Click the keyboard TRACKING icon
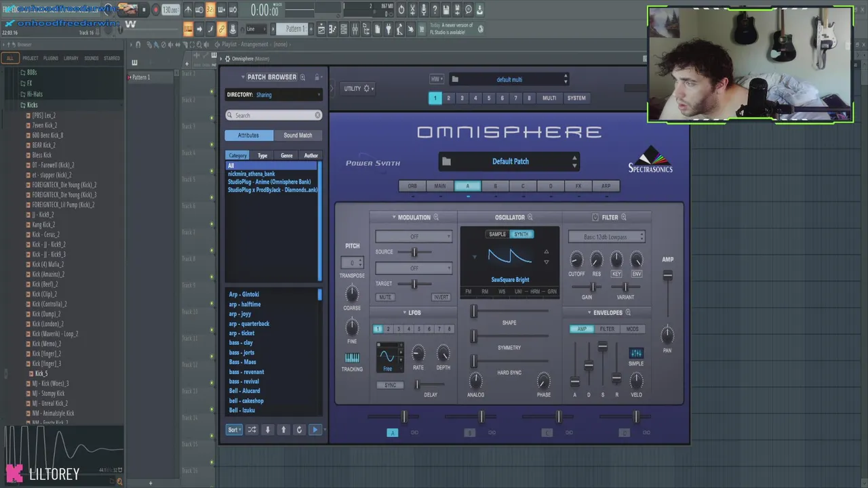This screenshot has height=488, width=868. pyautogui.click(x=352, y=359)
